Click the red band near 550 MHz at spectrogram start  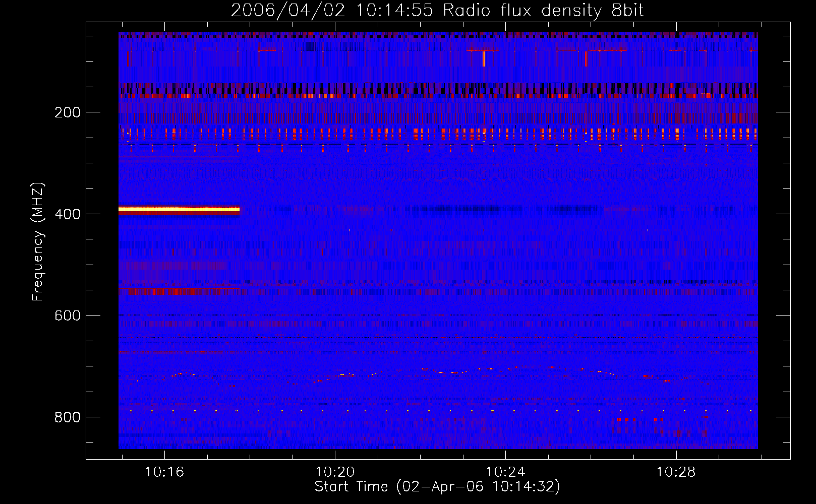point(179,291)
